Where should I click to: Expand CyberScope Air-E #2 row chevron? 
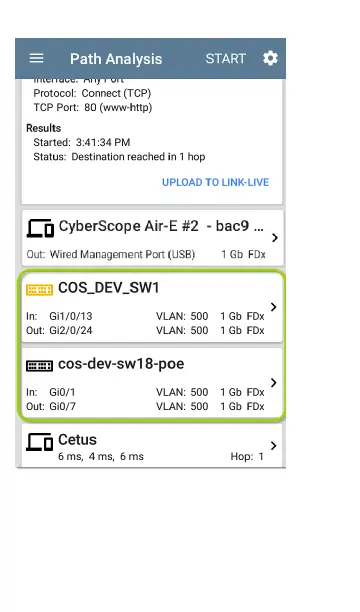(x=274, y=237)
